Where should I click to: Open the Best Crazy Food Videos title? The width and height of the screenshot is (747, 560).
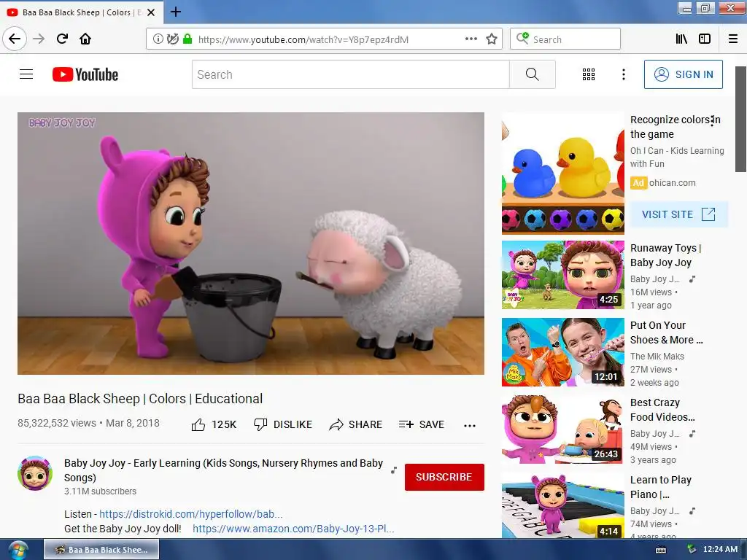pyautogui.click(x=662, y=410)
